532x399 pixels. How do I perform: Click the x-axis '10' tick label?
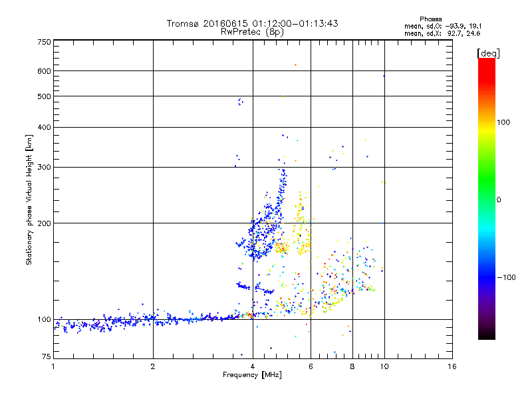click(x=384, y=366)
